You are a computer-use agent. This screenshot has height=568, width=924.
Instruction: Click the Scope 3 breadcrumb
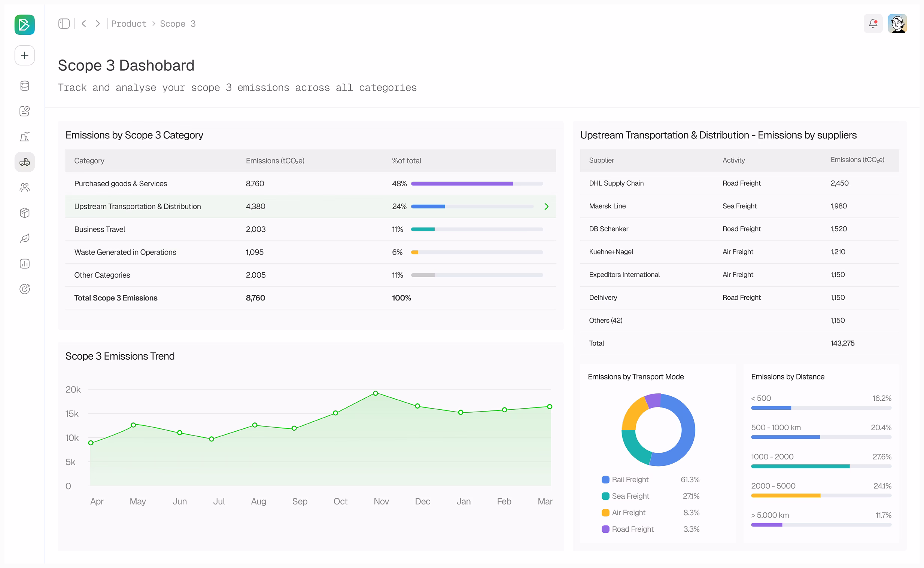[178, 24]
